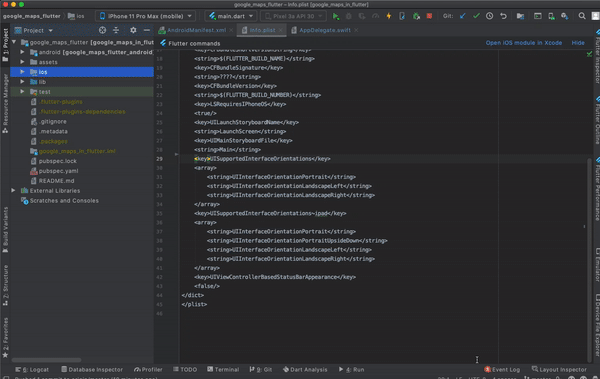Commit changes with Git checkmark
The width and height of the screenshot is (600, 379).
[476, 16]
